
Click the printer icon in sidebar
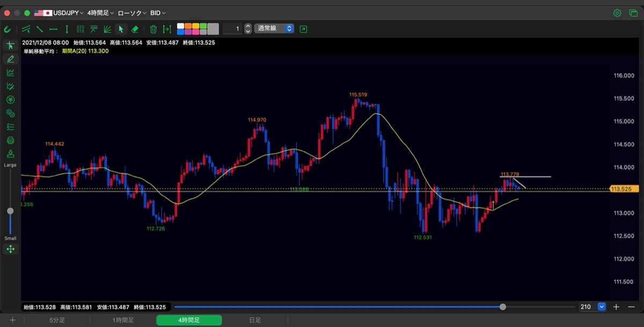[x=10, y=141]
